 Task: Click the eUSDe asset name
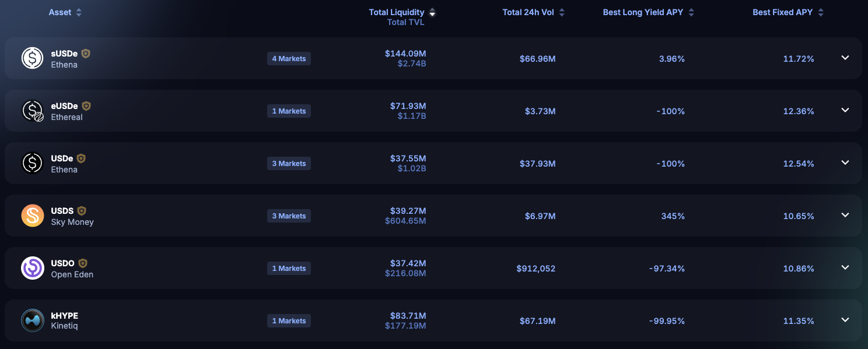64,106
